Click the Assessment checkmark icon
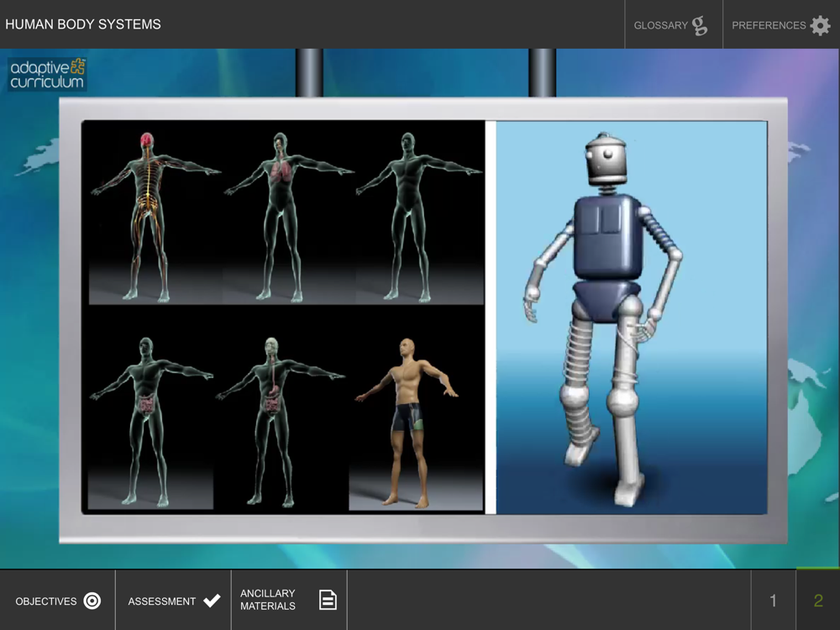840x630 pixels. click(212, 601)
